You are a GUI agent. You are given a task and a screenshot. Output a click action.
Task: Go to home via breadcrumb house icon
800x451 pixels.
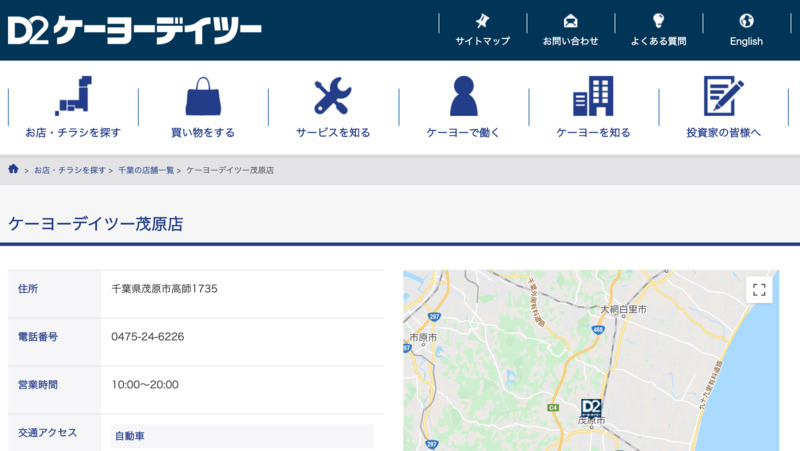click(14, 170)
